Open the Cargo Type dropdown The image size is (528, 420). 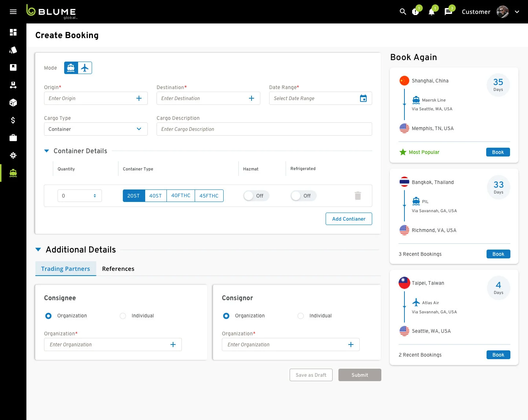coord(96,129)
